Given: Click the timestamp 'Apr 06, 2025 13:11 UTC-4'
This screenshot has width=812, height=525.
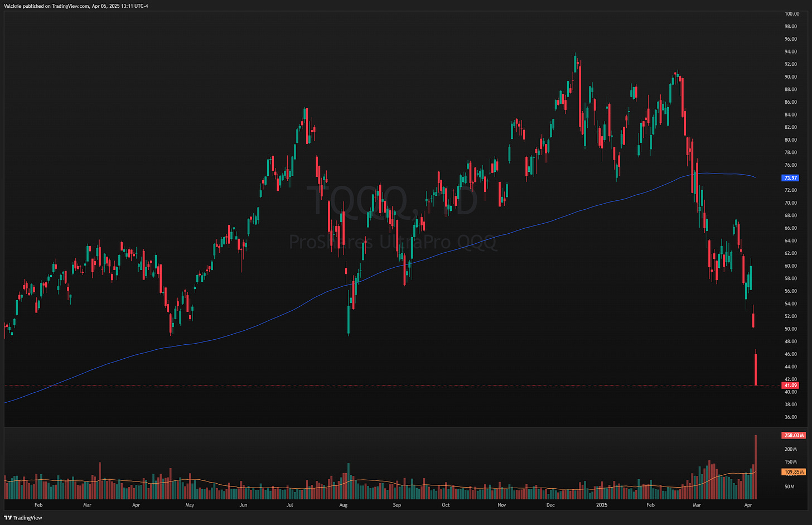Looking at the screenshot, I should click(120, 6).
